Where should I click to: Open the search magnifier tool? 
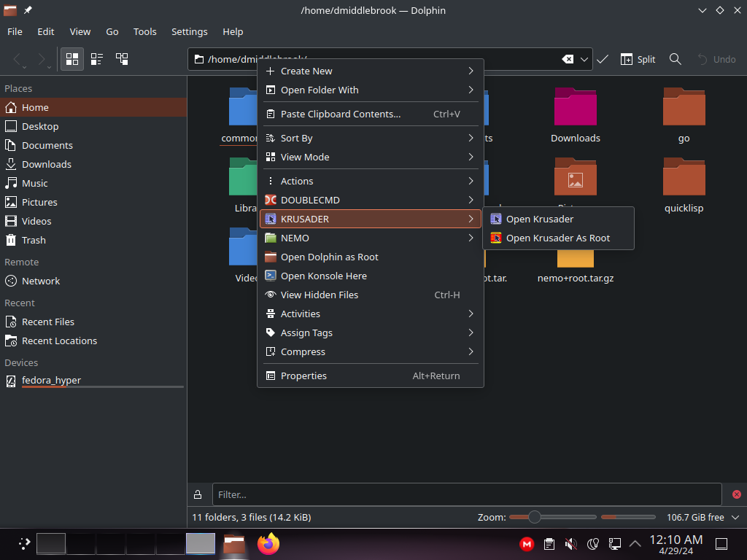[x=675, y=59]
